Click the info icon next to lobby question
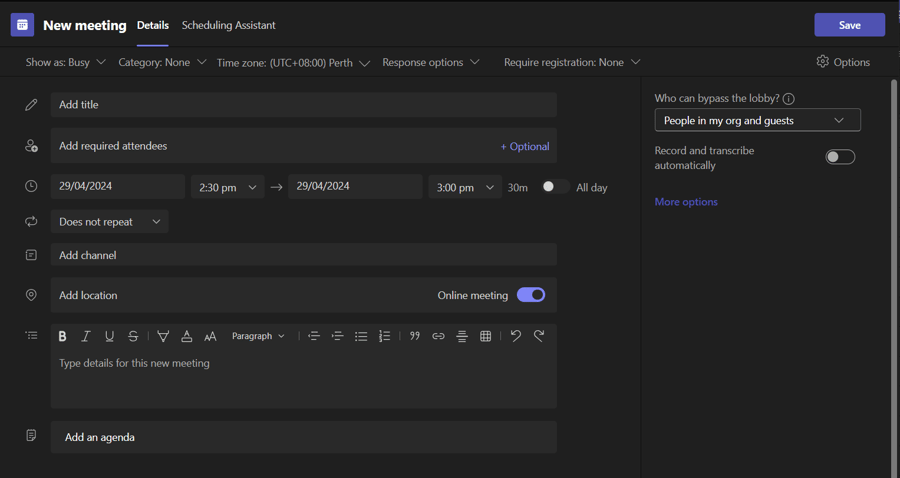This screenshot has width=900, height=478. coord(789,99)
